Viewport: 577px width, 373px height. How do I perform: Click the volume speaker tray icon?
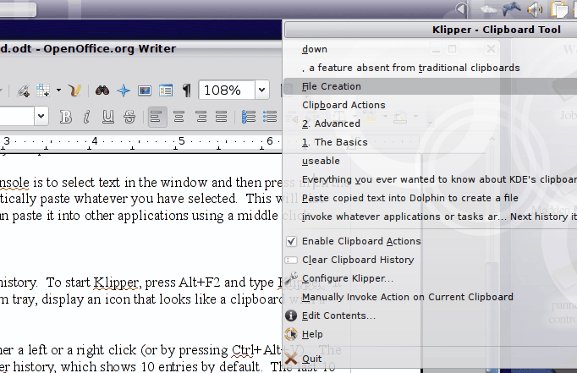click(535, 9)
